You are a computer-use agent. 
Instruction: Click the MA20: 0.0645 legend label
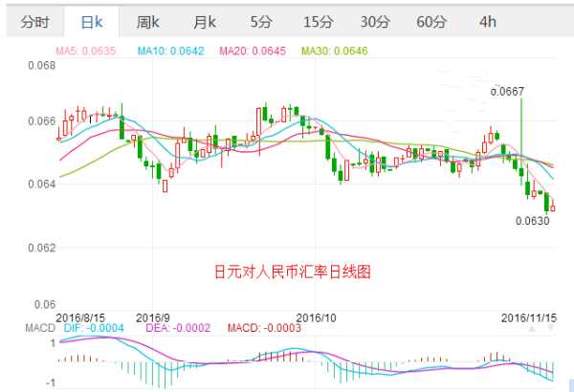click(x=253, y=51)
